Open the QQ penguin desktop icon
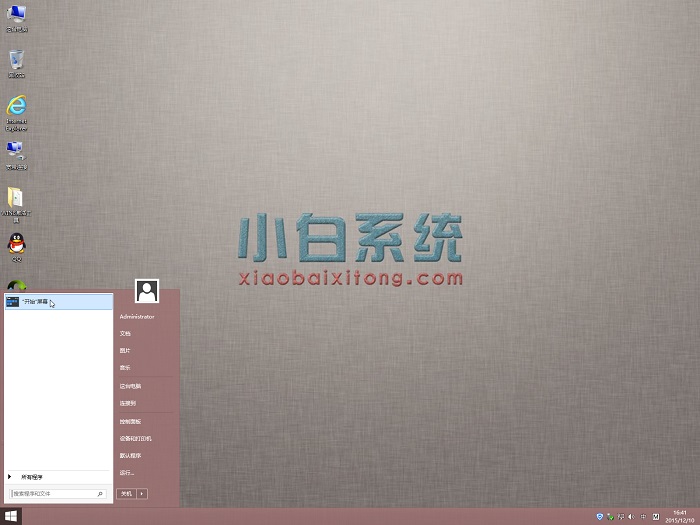 [16, 243]
